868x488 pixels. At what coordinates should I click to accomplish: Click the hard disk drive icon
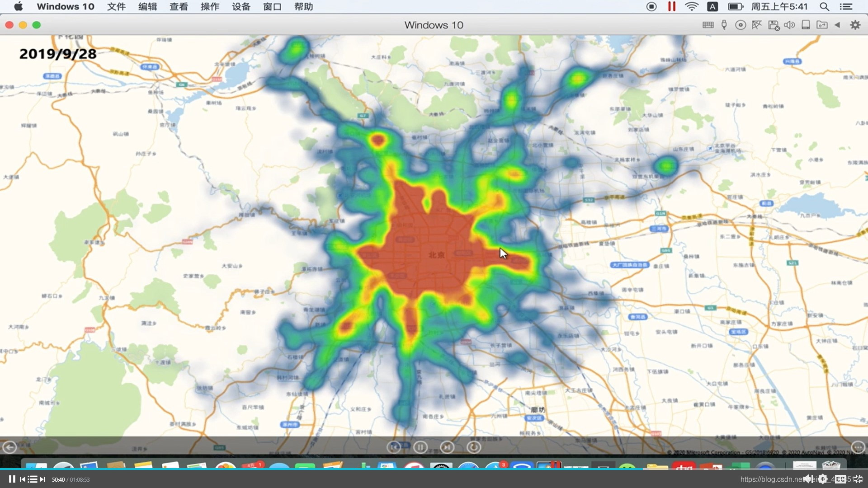tap(806, 25)
